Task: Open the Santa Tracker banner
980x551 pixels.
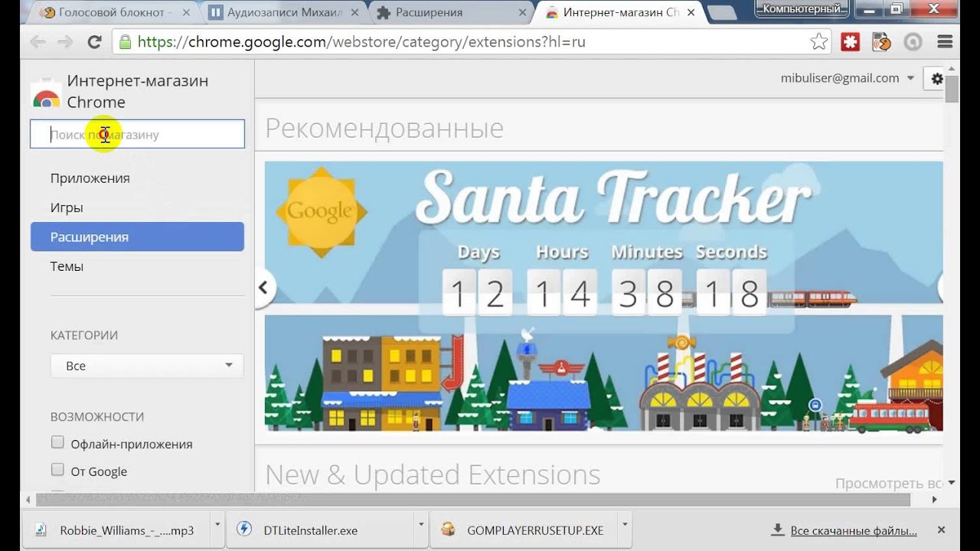Action: pos(603,296)
